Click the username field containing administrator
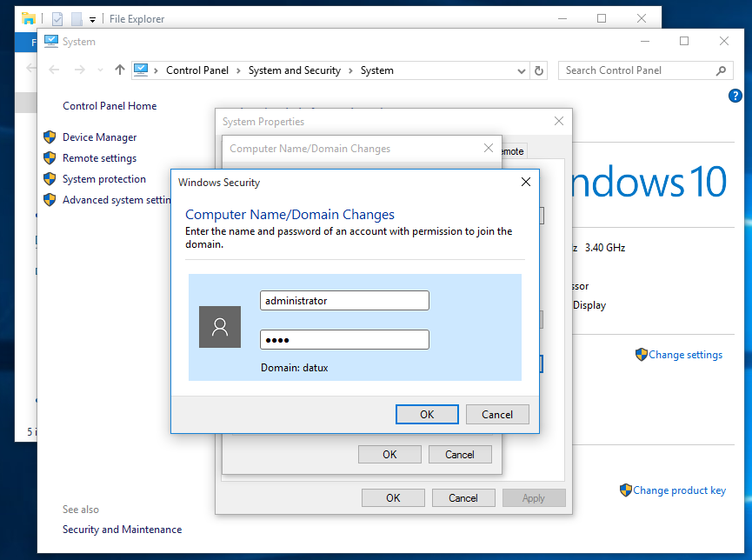The height and width of the screenshot is (560, 752). (x=344, y=300)
